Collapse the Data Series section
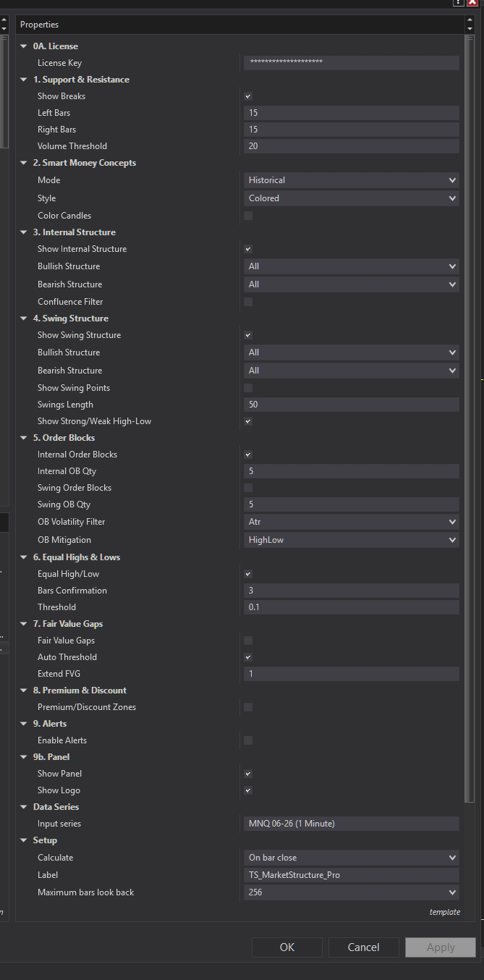Screen dimensions: 484x980 click(x=24, y=807)
